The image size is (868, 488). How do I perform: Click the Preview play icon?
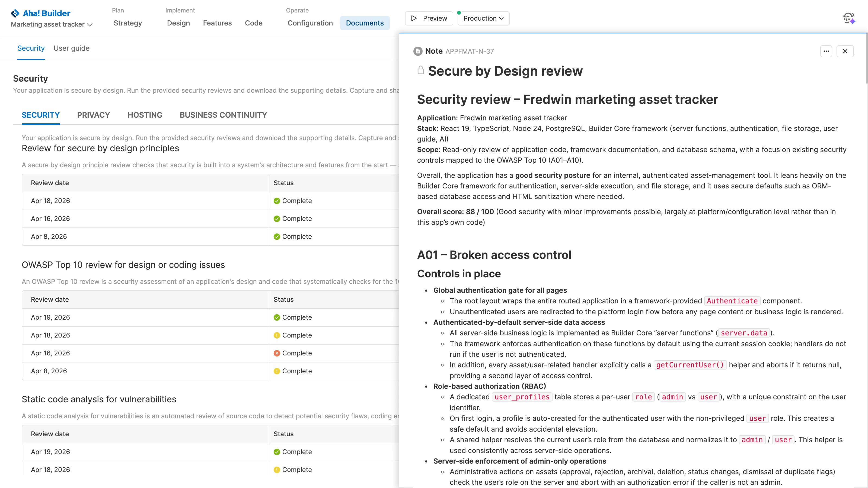click(414, 18)
